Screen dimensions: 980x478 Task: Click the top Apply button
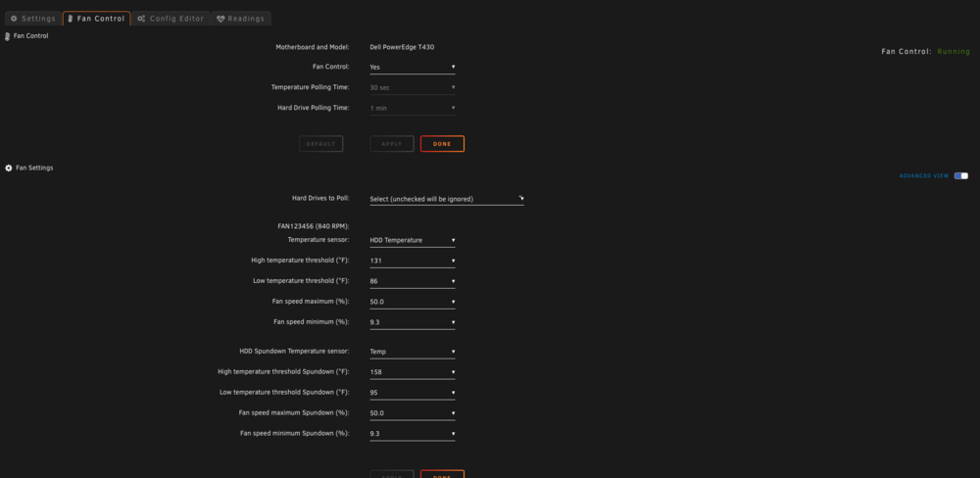(392, 144)
